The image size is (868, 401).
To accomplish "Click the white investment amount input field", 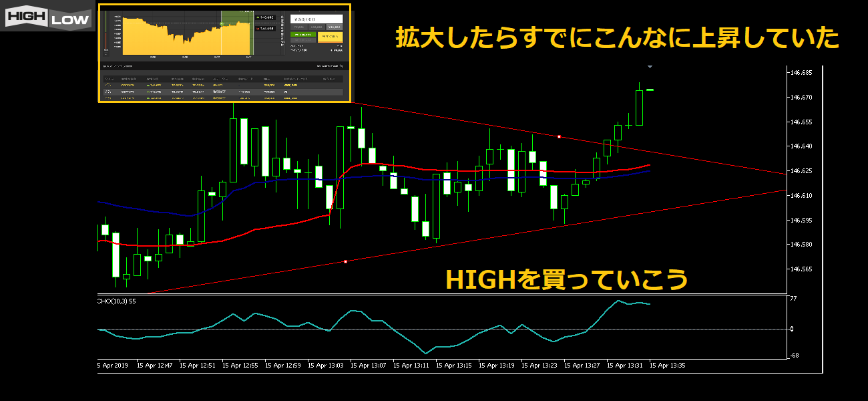I will [x=316, y=19].
